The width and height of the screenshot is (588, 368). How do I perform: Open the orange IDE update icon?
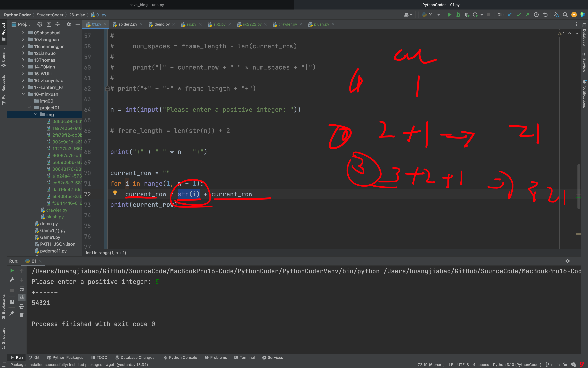pyautogui.click(x=574, y=15)
